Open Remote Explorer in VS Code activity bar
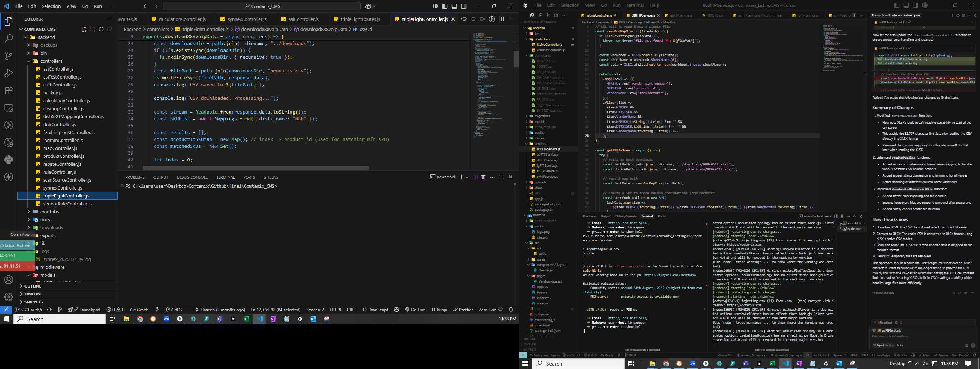The image size is (980, 369). coord(8,108)
